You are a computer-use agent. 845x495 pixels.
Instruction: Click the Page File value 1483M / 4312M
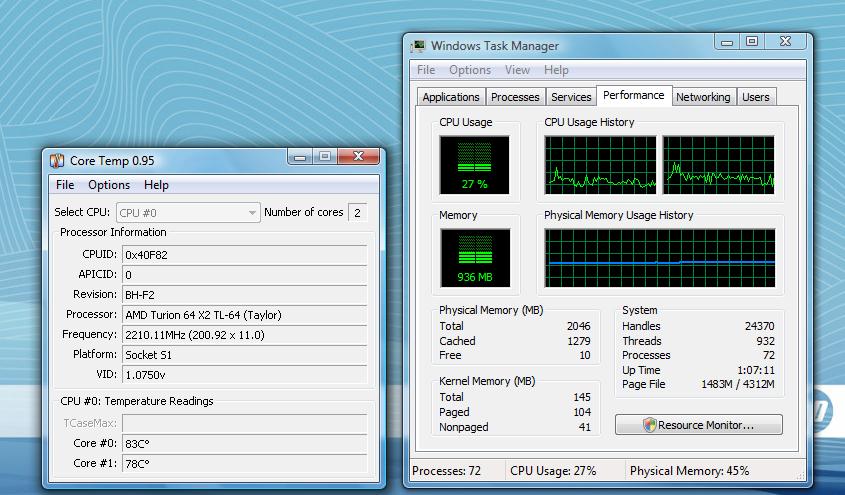tap(737, 384)
